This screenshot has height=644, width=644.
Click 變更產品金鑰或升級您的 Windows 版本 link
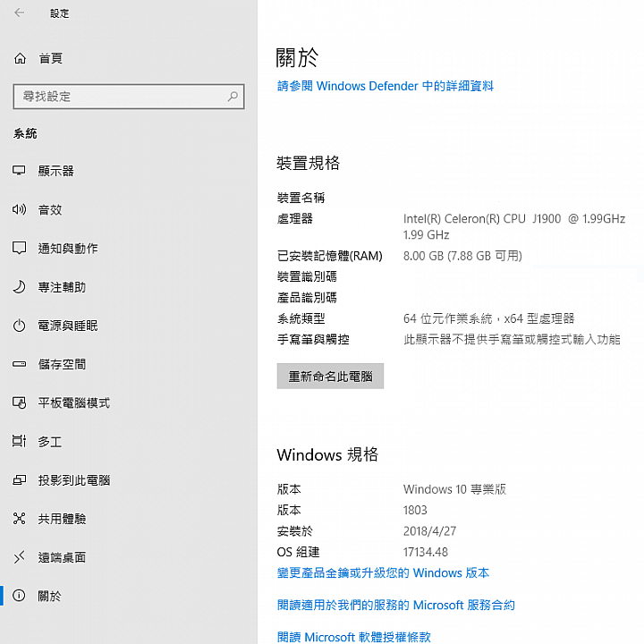pos(383,572)
